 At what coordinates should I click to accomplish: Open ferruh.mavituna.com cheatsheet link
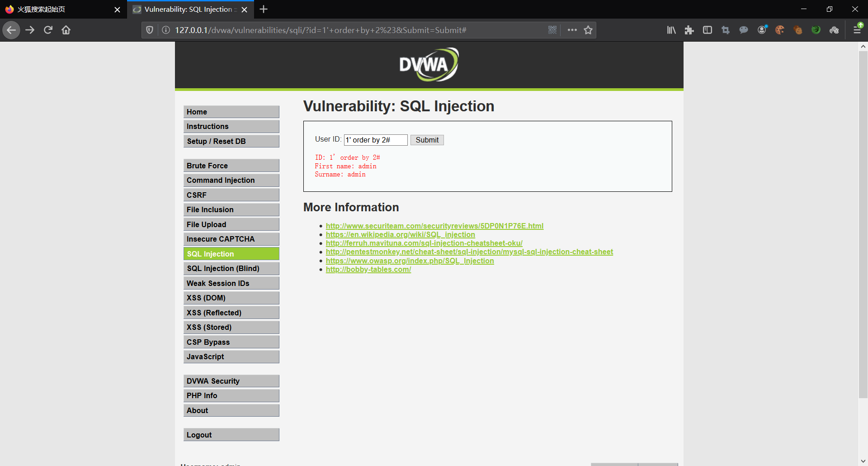(x=424, y=243)
